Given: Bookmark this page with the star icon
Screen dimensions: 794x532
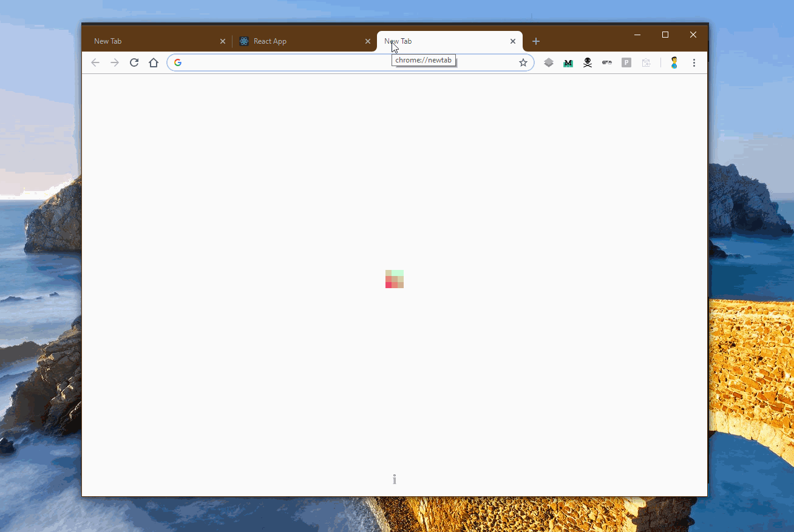Looking at the screenshot, I should [x=523, y=62].
